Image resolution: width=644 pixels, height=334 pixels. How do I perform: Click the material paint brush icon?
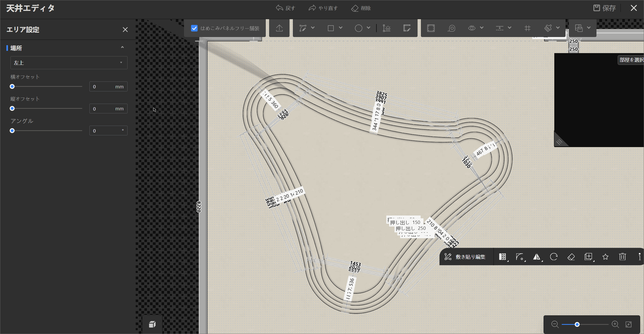point(548,28)
